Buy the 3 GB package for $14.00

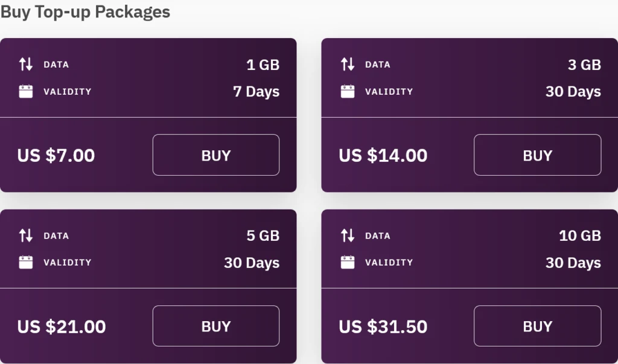click(537, 155)
